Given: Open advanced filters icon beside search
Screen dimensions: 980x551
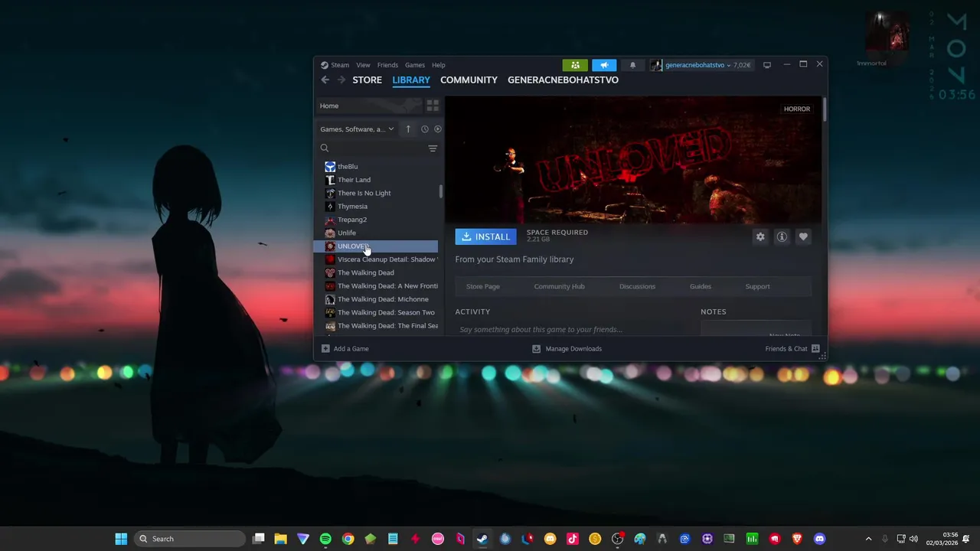Looking at the screenshot, I should [433, 148].
